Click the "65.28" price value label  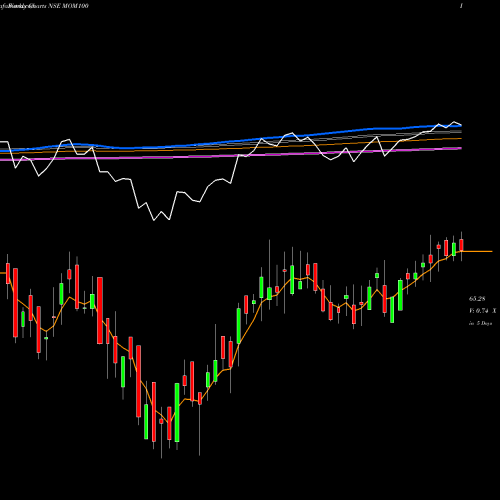click(477, 299)
